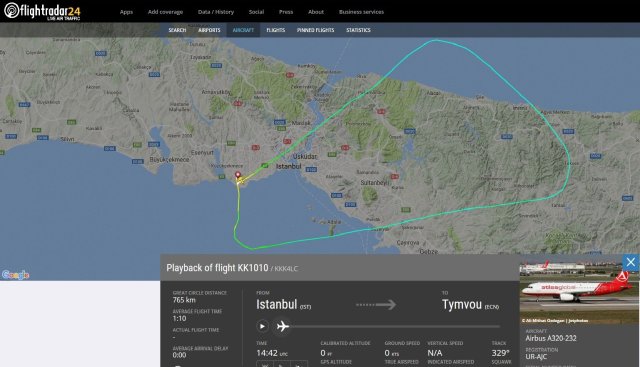Open the Press page link
The width and height of the screenshot is (640, 367).
click(286, 12)
